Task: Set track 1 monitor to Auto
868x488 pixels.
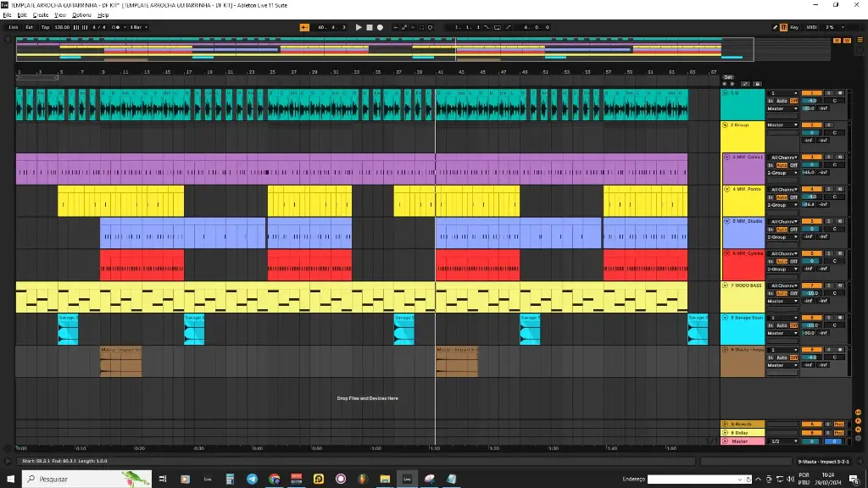Action: (x=782, y=101)
